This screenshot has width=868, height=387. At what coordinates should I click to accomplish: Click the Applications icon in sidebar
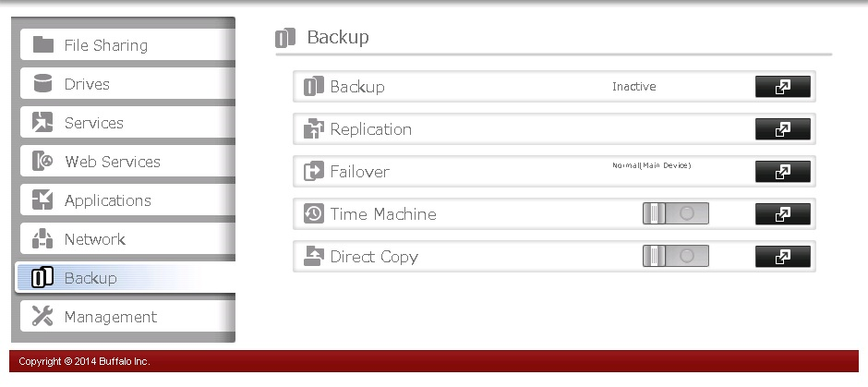pyautogui.click(x=42, y=200)
